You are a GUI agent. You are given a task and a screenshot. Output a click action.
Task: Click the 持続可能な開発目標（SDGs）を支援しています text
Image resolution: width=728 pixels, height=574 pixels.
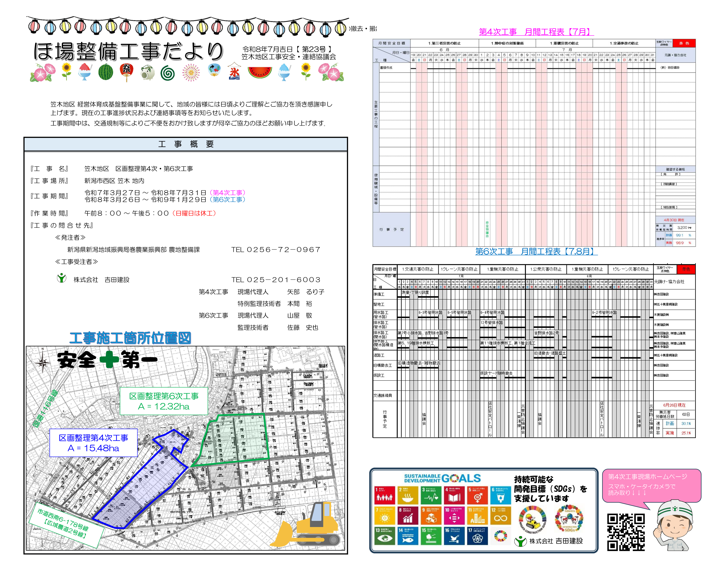[550, 489]
